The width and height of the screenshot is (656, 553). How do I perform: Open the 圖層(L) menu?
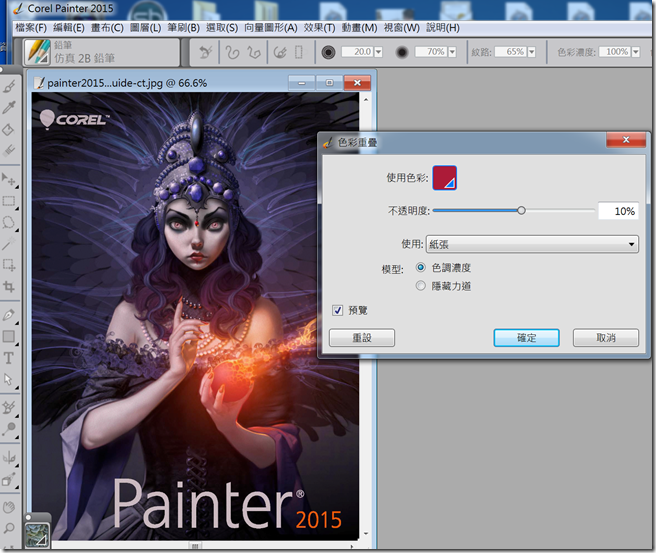point(145,28)
